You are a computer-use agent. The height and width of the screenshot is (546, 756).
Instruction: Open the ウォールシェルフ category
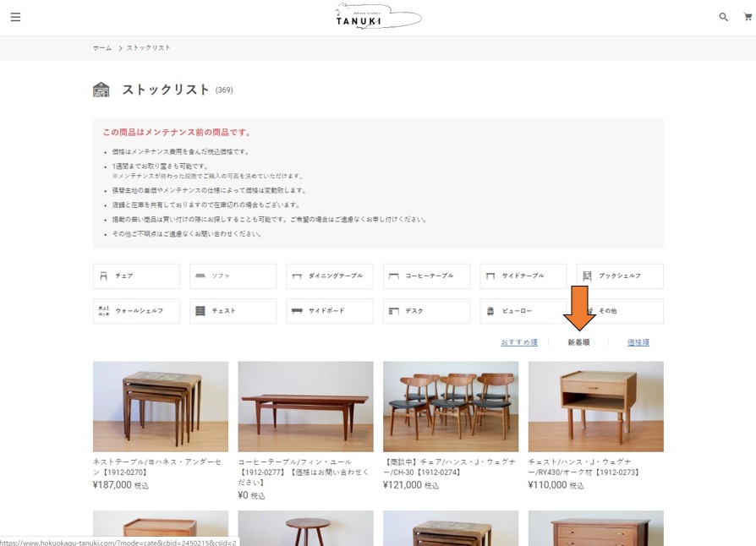pyautogui.click(x=136, y=311)
